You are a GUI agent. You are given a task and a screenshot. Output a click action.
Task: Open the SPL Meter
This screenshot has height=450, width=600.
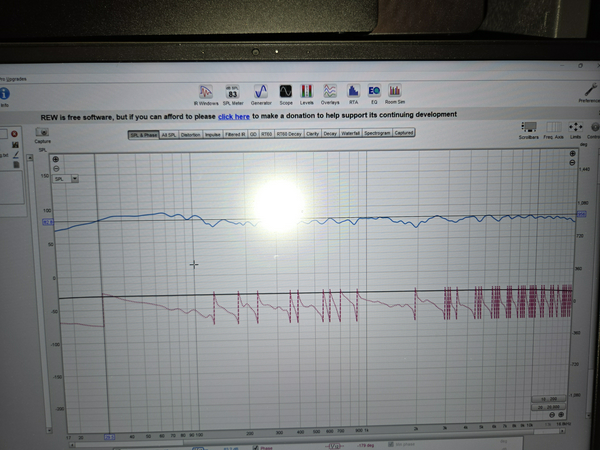[x=233, y=95]
